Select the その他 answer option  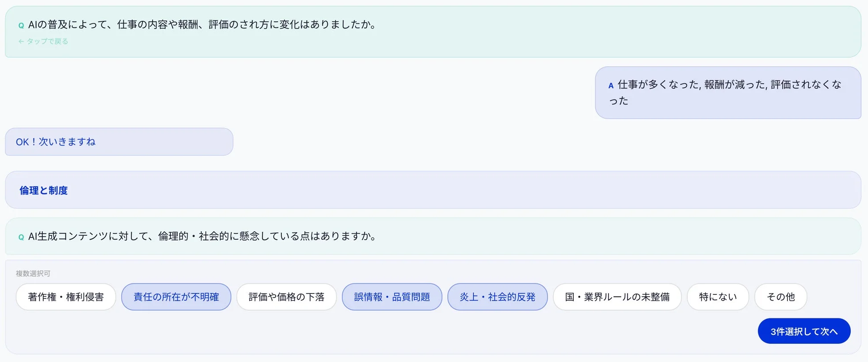780,297
